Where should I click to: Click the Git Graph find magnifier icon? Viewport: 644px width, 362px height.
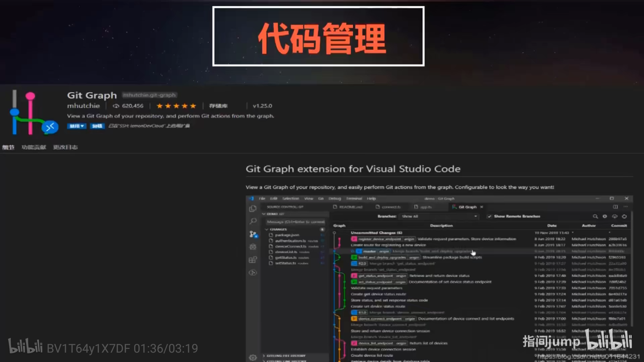(595, 217)
